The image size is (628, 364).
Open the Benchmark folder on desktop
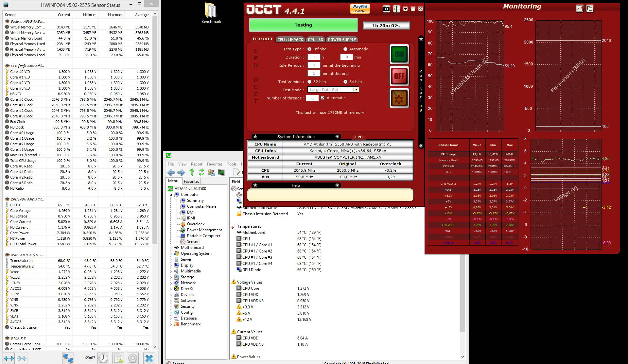tap(211, 13)
